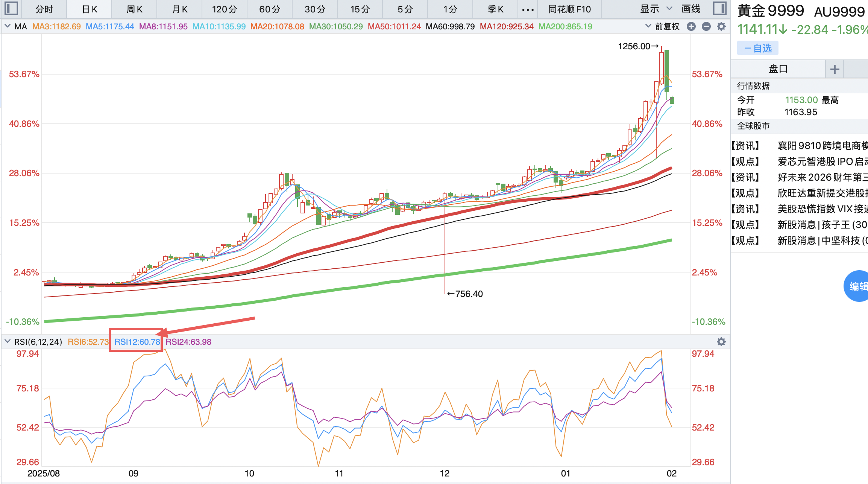Collapse the RSI indicator chevron
Viewport: 868px width, 484px height.
(7, 342)
